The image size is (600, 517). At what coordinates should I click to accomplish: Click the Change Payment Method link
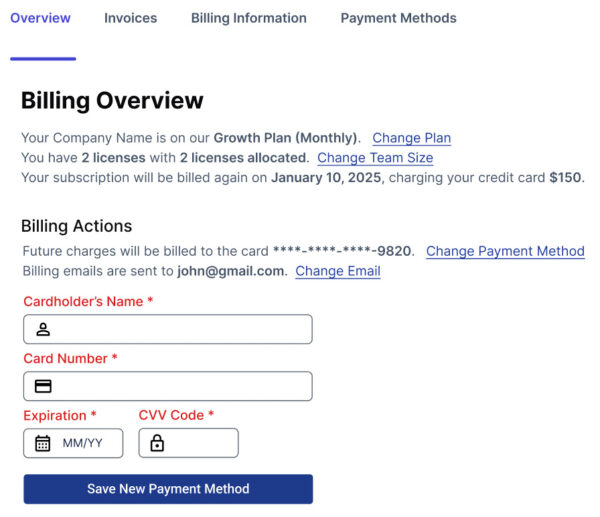(505, 251)
